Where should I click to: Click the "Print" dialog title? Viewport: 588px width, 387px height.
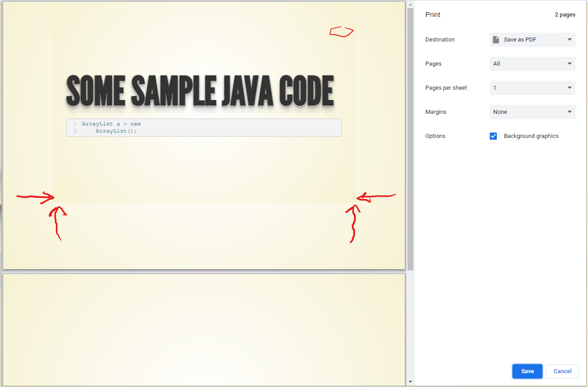[x=433, y=15]
